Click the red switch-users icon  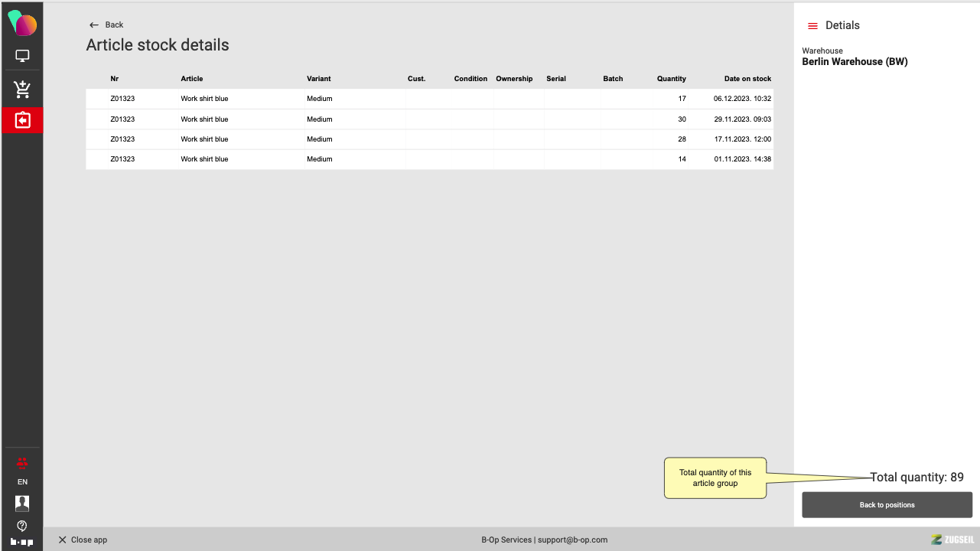pos(22,462)
